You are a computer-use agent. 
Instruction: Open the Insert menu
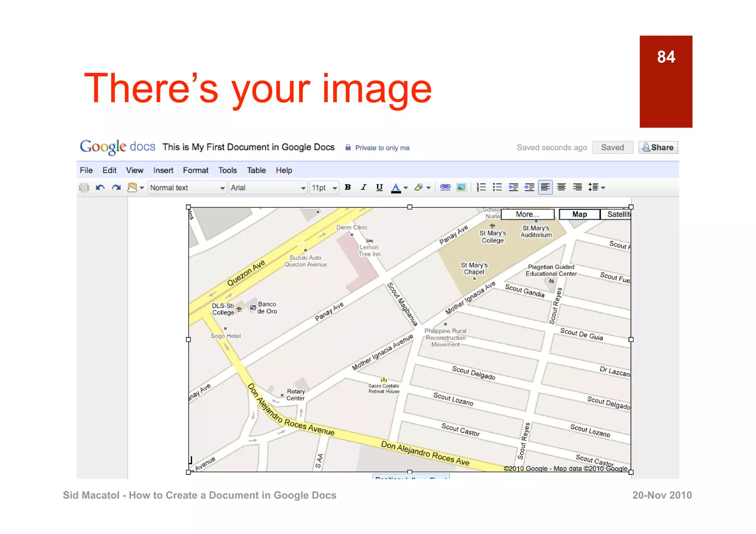click(163, 170)
